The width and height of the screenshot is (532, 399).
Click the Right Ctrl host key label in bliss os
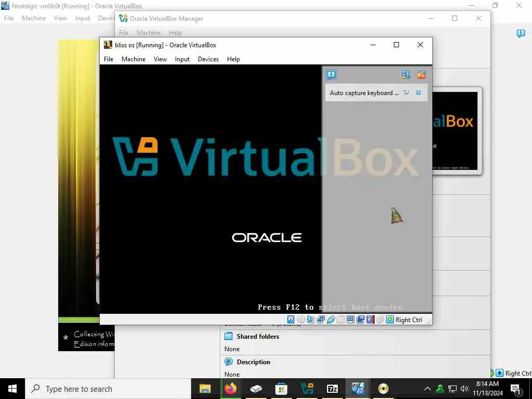point(409,320)
